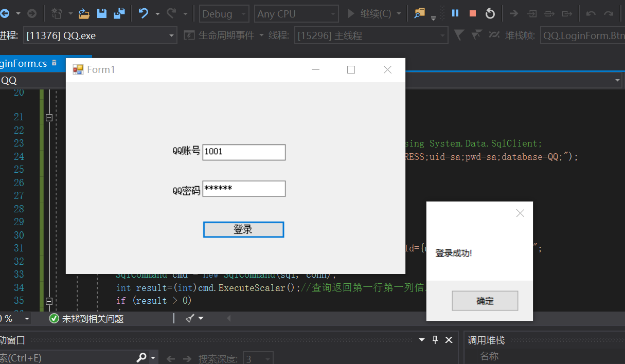The height and width of the screenshot is (364, 625).
Task: Click the 继续(C) continue button
Action: 369,14
